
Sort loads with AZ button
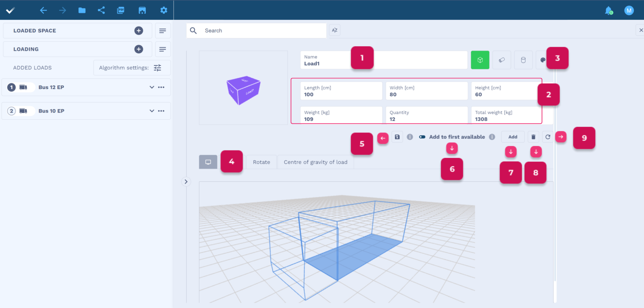(x=335, y=30)
